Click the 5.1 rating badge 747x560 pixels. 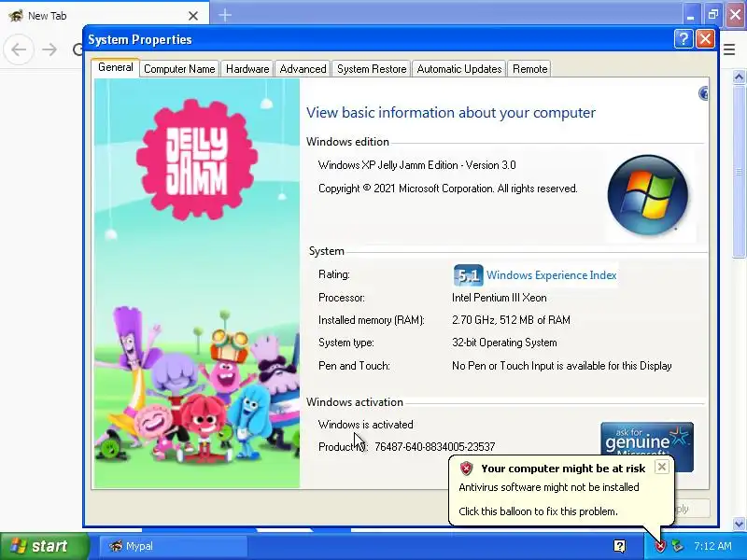(x=469, y=275)
